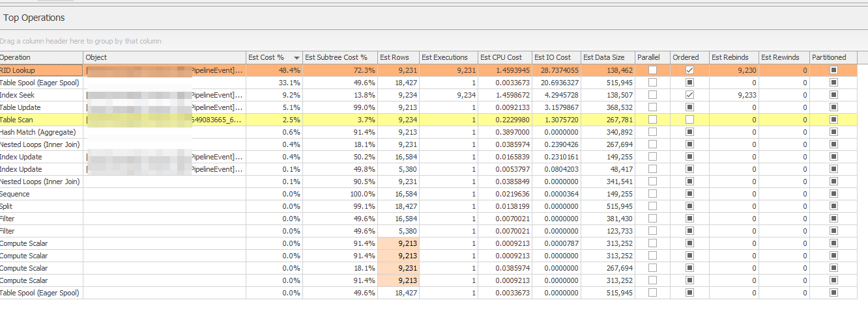Select the Split operation cell
Viewport: 868px width, 311px height.
tap(42, 206)
